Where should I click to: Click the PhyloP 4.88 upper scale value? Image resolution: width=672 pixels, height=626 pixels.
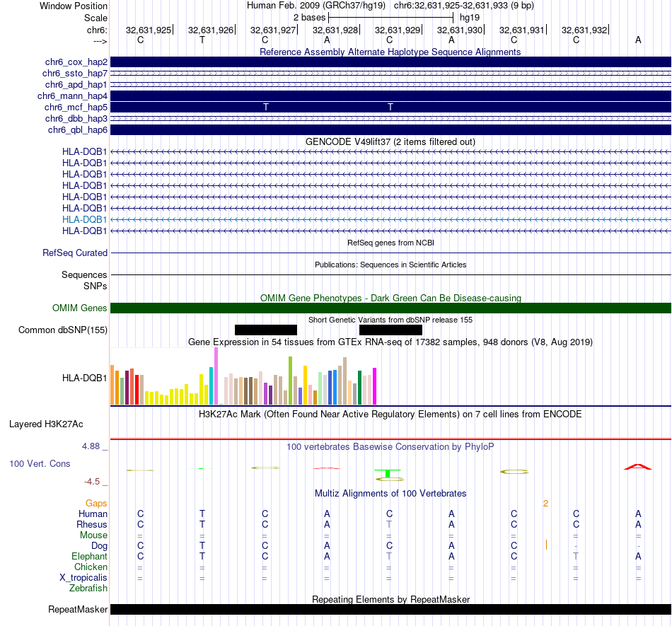91,446
